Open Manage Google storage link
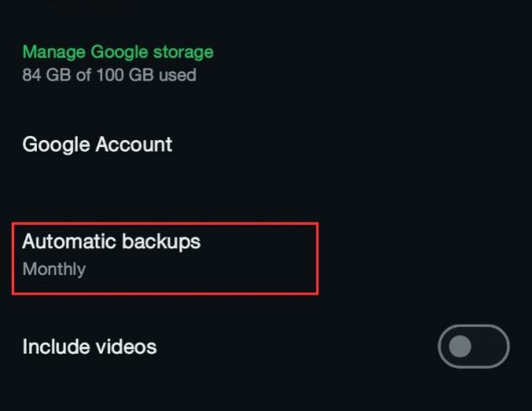 [x=118, y=52]
